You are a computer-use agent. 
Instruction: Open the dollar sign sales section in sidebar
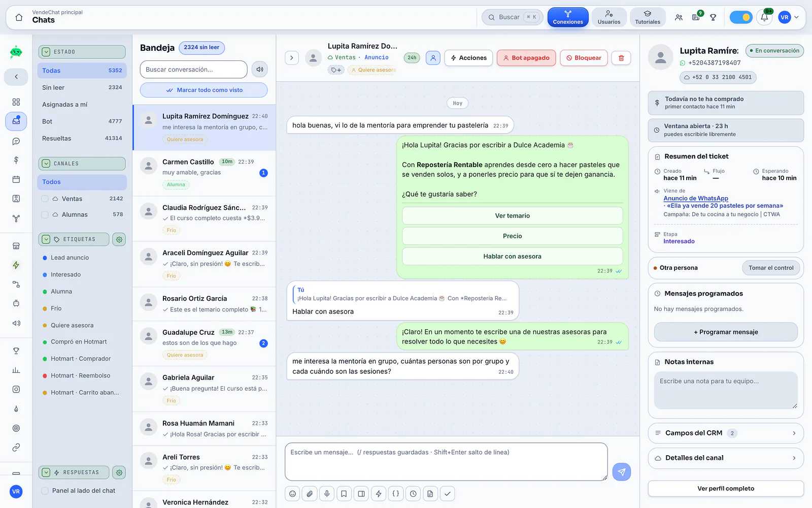(16, 160)
